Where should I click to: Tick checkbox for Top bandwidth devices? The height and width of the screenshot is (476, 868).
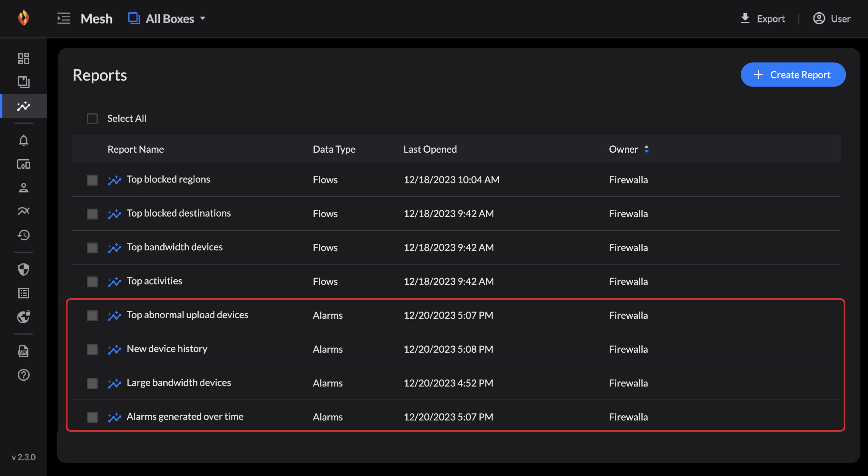coord(92,248)
